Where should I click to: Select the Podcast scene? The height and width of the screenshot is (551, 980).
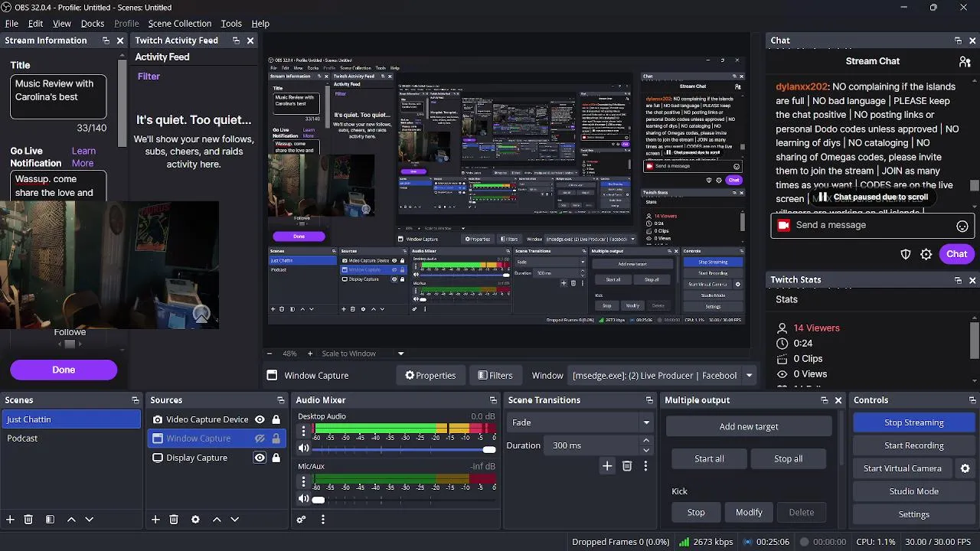click(70, 439)
